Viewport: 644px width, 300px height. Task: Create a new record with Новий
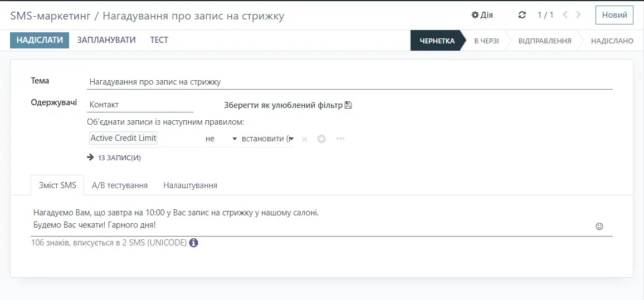coord(614,15)
